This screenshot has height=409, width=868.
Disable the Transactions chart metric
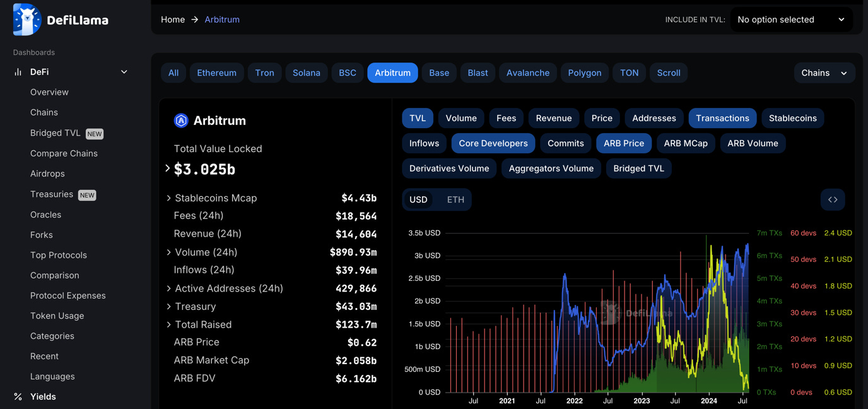722,118
